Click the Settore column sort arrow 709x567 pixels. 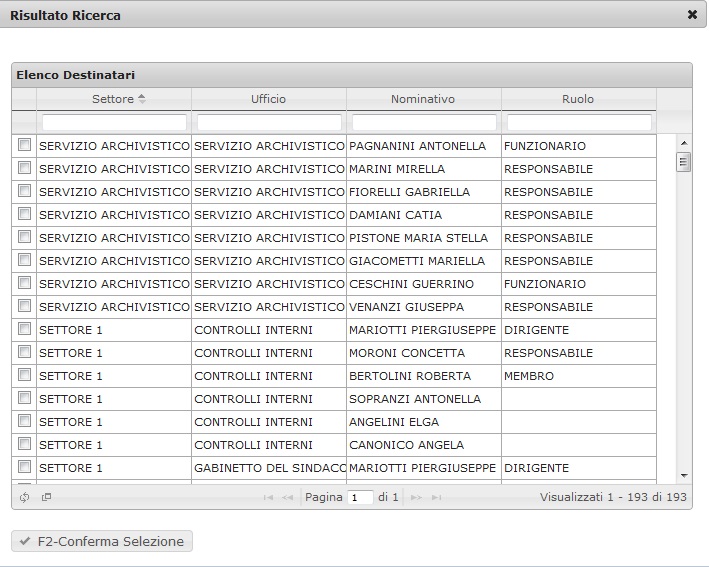(x=141, y=99)
